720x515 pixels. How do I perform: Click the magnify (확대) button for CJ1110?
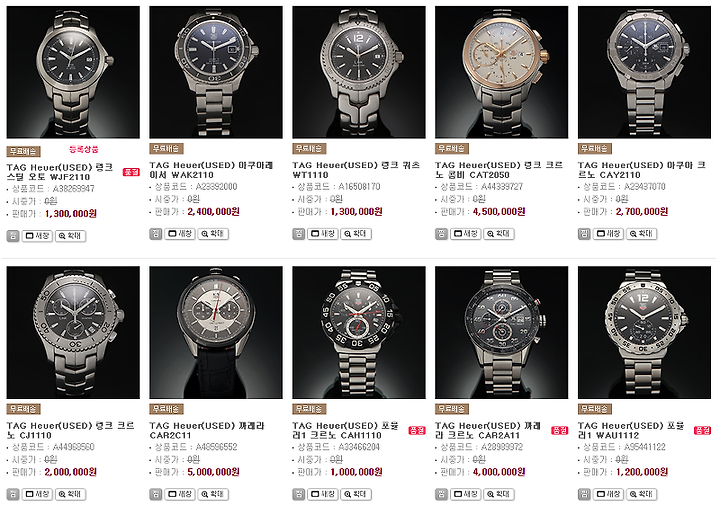70,494
